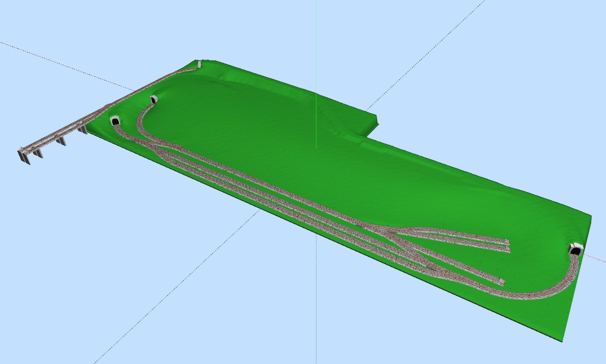Click the leftmost tunnel portal near the bridge

115,121
